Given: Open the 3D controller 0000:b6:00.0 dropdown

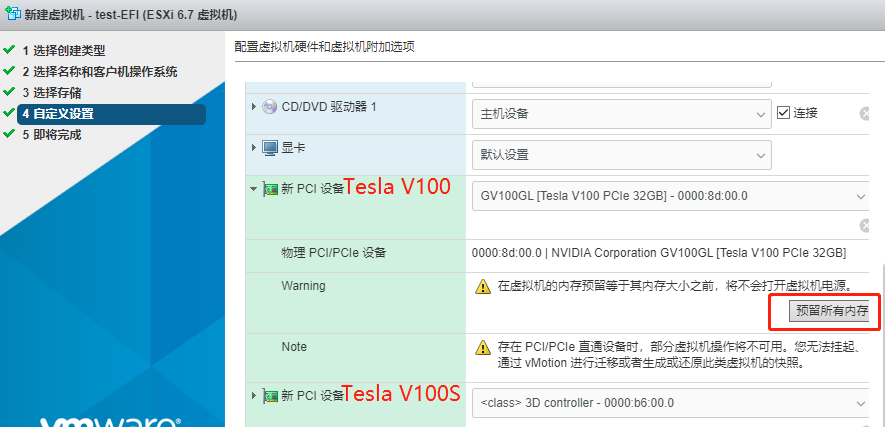Looking at the screenshot, I should [x=671, y=403].
